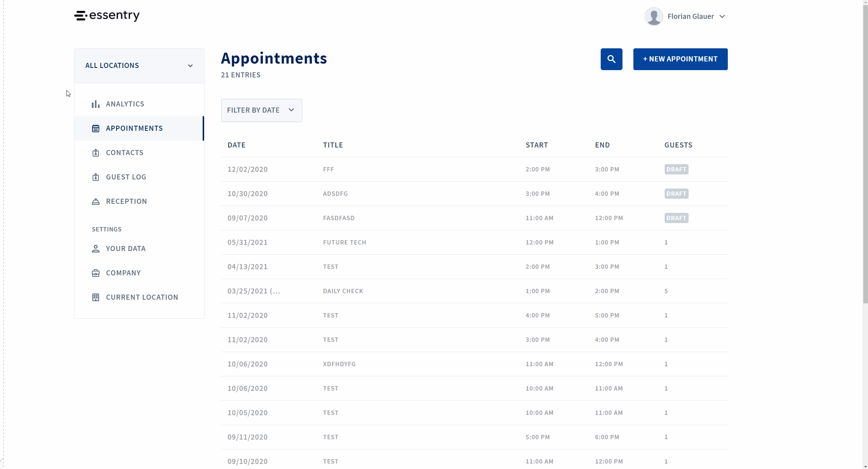Viewport: 868px width, 469px height.
Task: Click the DRAFT badge on 12/02/2020 row
Action: pos(677,170)
